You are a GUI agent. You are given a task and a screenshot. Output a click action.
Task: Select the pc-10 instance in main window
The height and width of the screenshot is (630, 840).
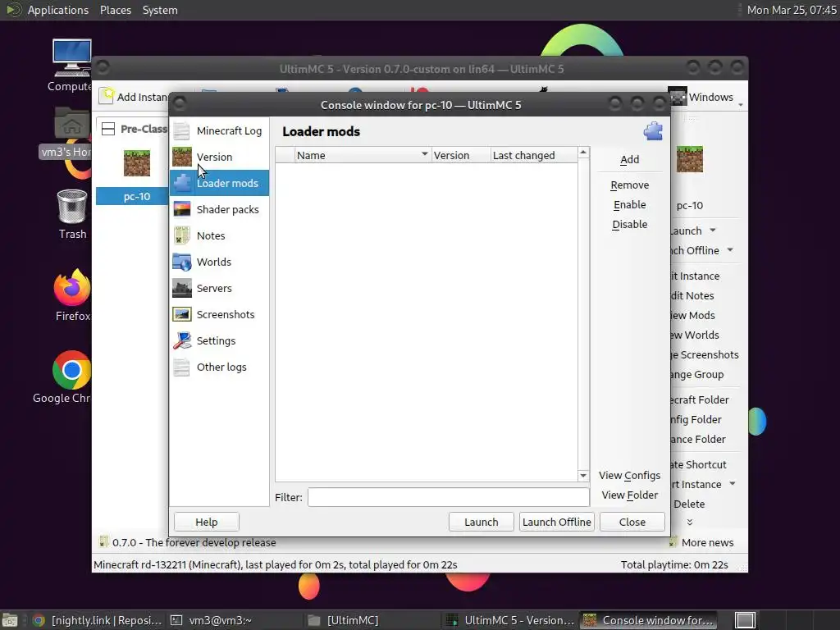[137, 197]
